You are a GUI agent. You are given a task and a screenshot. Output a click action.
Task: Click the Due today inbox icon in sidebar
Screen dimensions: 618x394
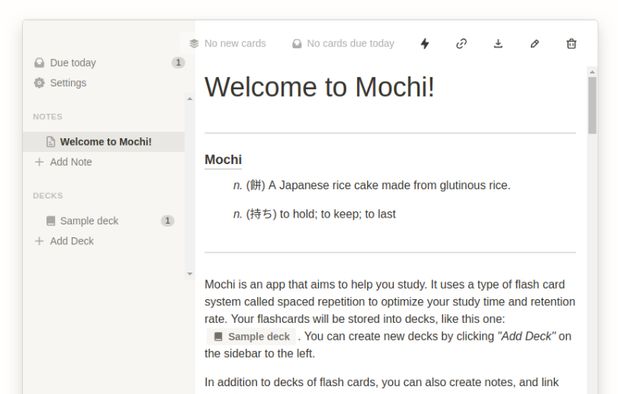pos(39,63)
